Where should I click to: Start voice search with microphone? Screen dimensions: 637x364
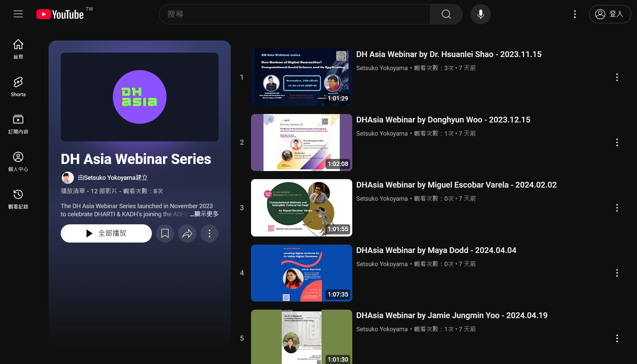pyautogui.click(x=480, y=14)
